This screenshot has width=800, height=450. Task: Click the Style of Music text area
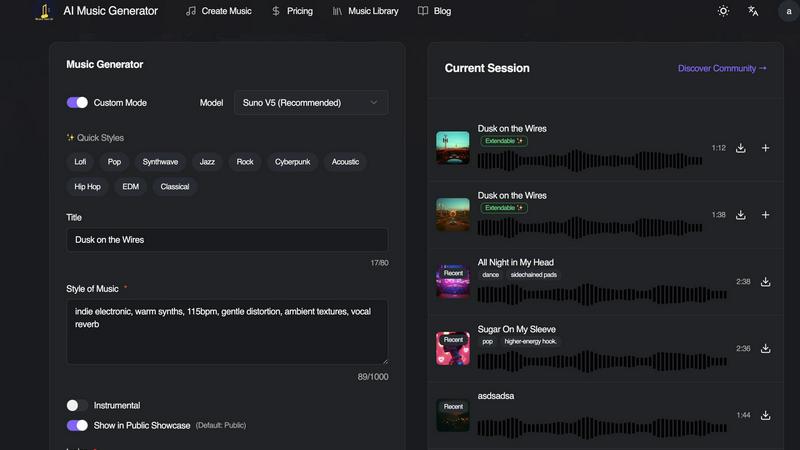[x=227, y=332]
